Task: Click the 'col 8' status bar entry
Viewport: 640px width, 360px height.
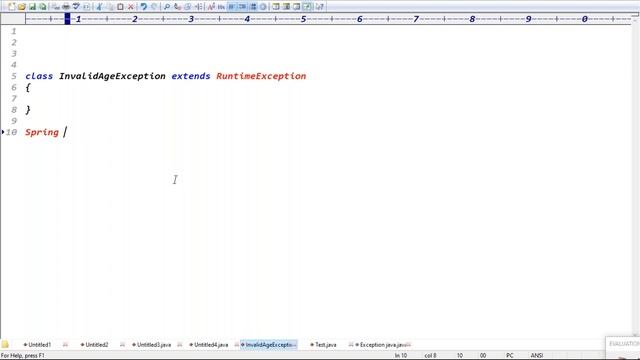Action: [430, 356]
